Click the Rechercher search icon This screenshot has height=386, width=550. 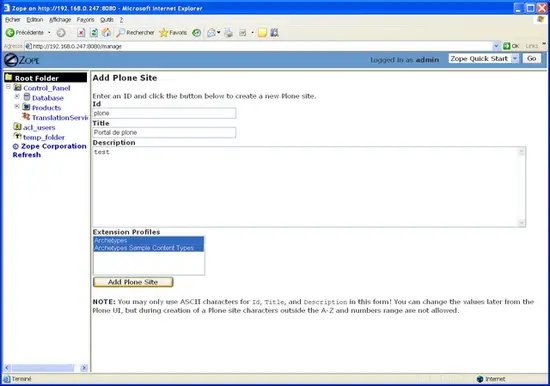point(120,33)
